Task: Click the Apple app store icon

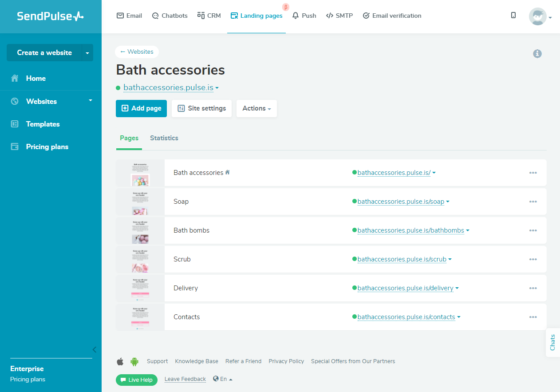Action: pyautogui.click(x=120, y=361)
